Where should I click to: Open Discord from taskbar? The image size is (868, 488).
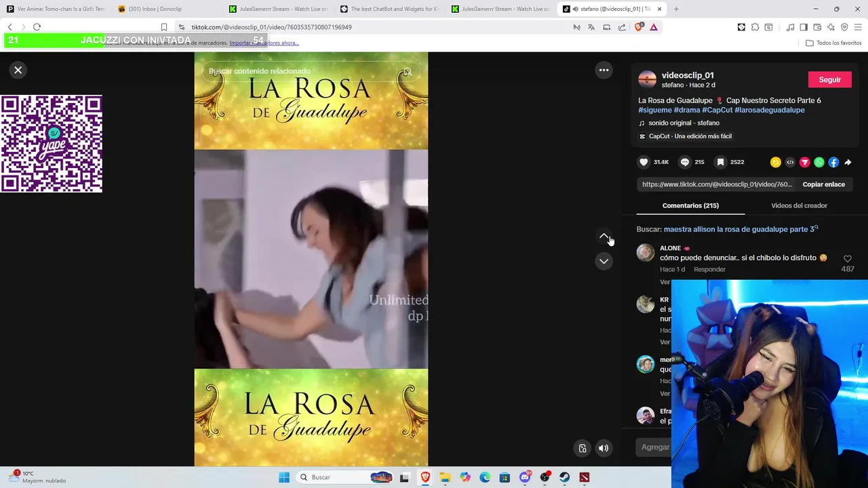point(525,477)
